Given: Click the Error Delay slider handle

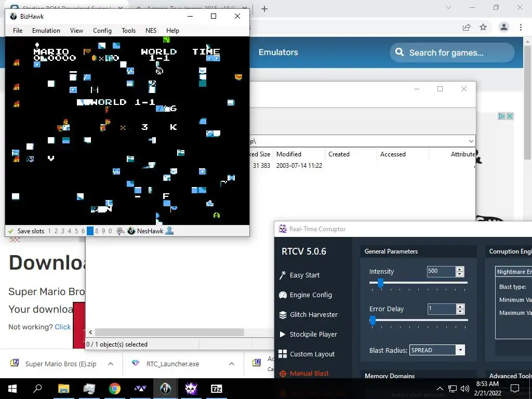Looking at the screenshot, I should (x=373, y=320).
